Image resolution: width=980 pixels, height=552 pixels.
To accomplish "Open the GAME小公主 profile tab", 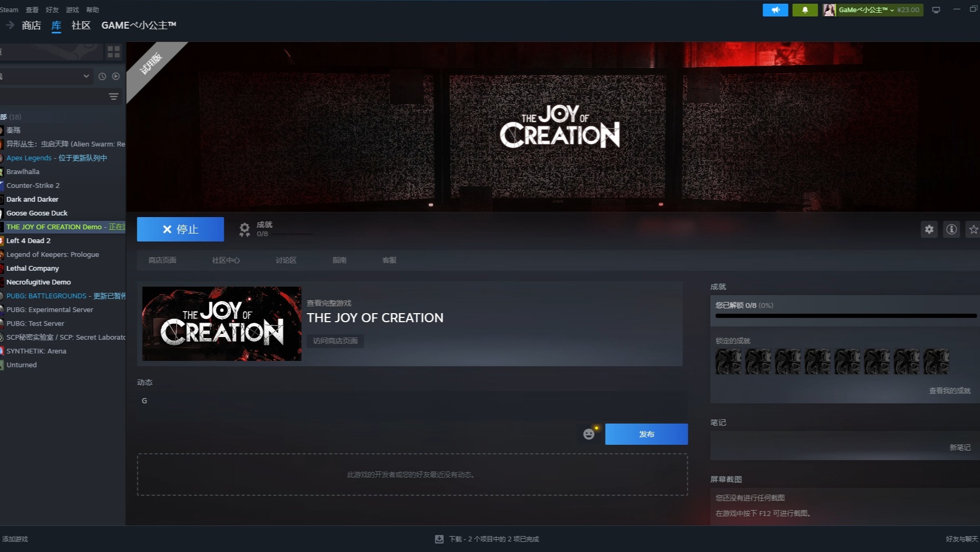I will (139, 25).
